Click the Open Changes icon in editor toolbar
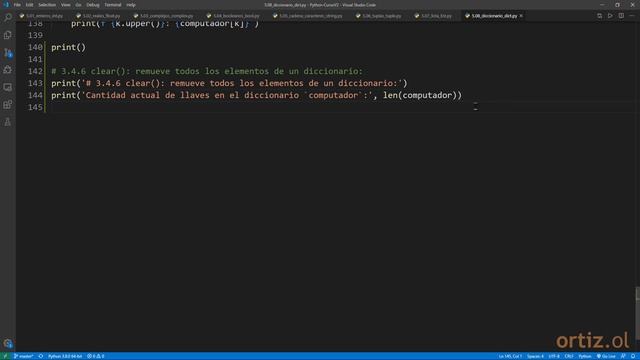The height and width of the screenshot is (360, 640). point(599,16)
